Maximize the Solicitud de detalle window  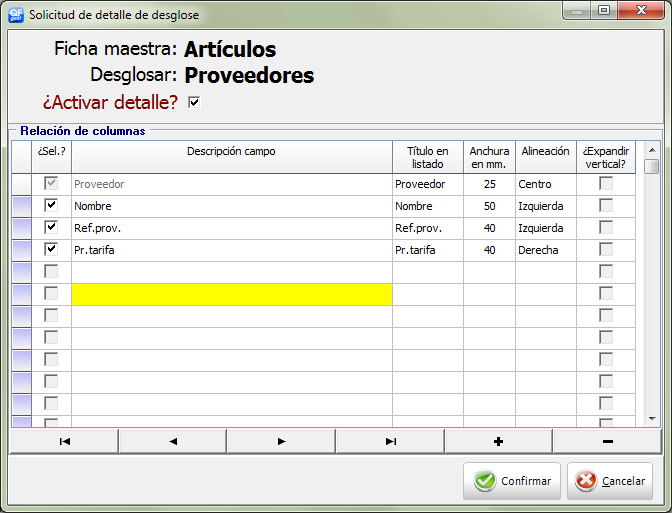pyautogui.click(x=604, y=10)
